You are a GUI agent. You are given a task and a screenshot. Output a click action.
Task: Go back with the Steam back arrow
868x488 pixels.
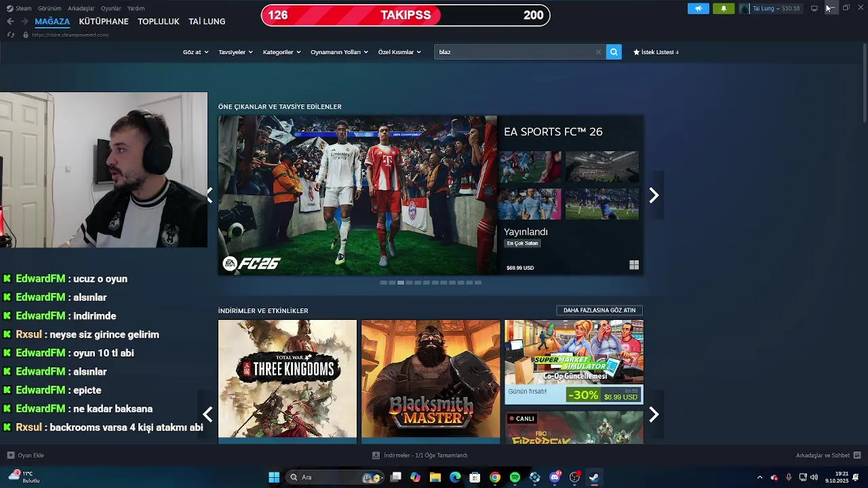pos(10,21)
